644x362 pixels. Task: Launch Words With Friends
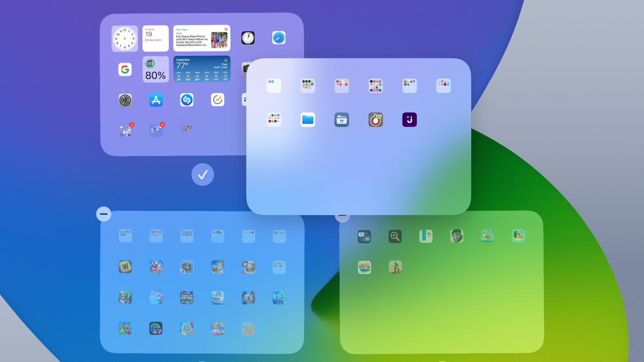point(125,267)
